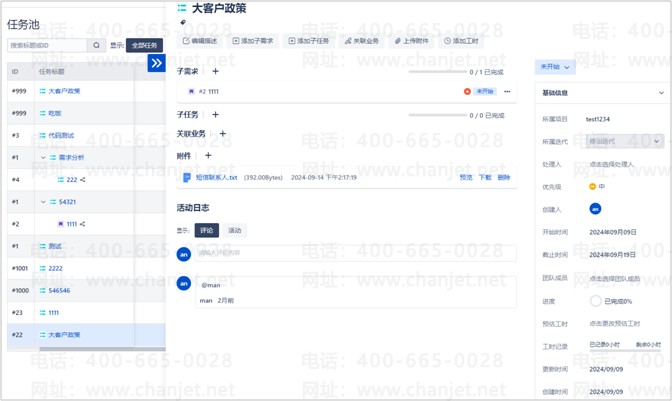
Task: Click 下载 for the attachment
Action: tap(485, 177)
